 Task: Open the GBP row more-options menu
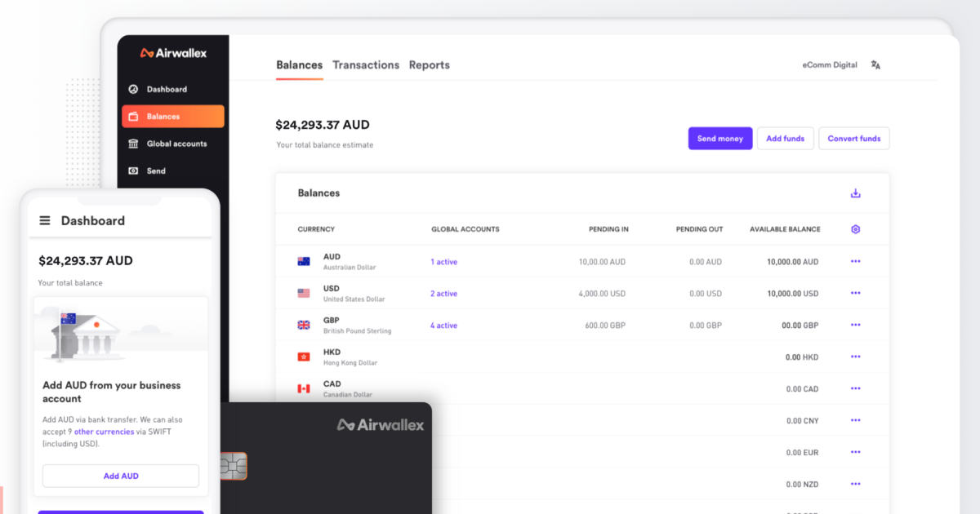point(856,325)
